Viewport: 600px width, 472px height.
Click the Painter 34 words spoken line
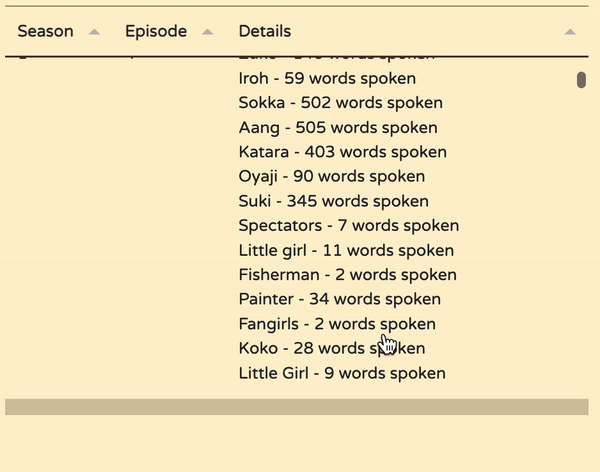[339, 299]
